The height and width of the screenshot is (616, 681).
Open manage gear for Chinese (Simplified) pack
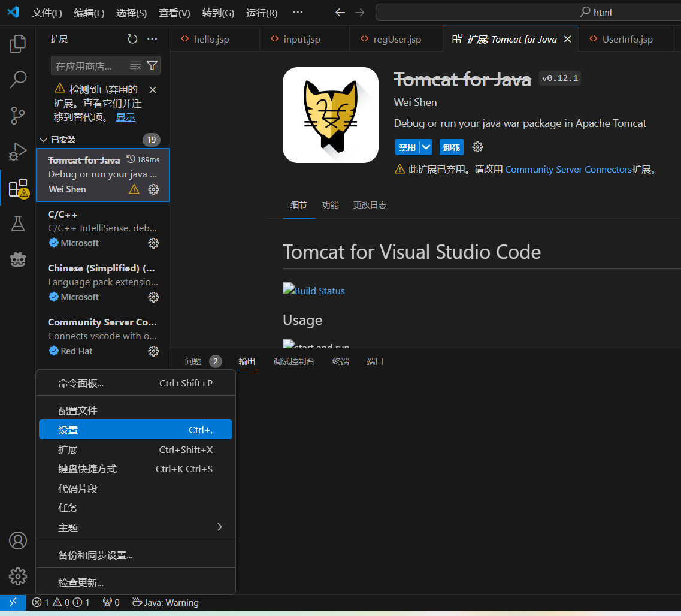(153, 297)
